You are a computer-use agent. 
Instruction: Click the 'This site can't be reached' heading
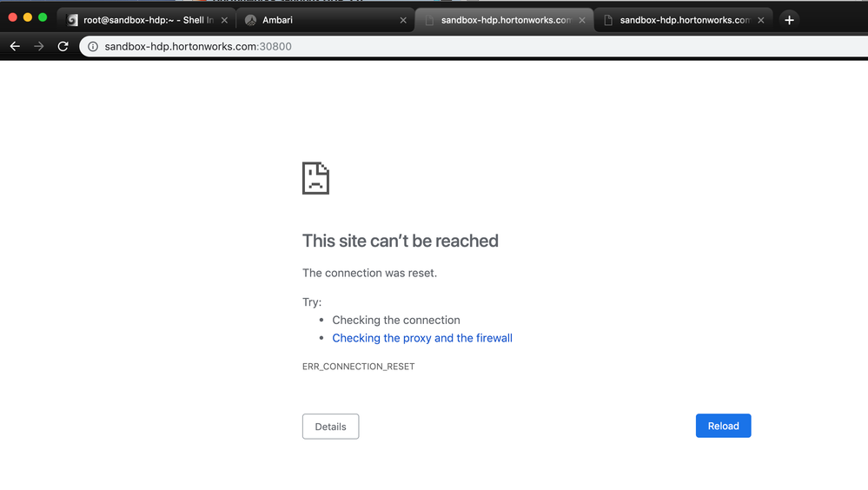pyautogui.click(x=401, y=241)
